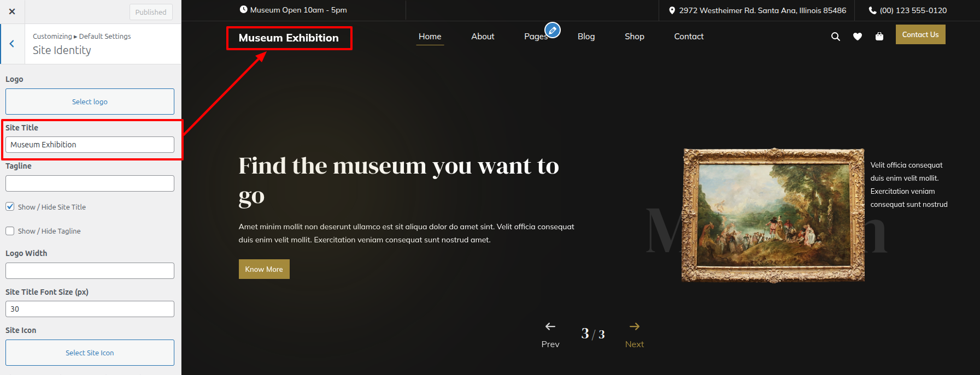Click the location pin icon beside address
The height and width of the screenshot is (375, 980).
pyautogui.click(x=672, y=10)
